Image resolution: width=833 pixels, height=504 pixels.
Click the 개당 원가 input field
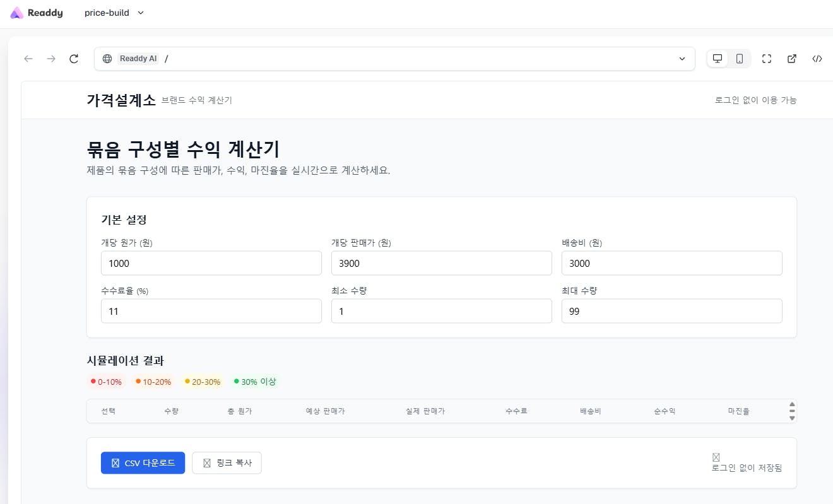tap(211, 263)
